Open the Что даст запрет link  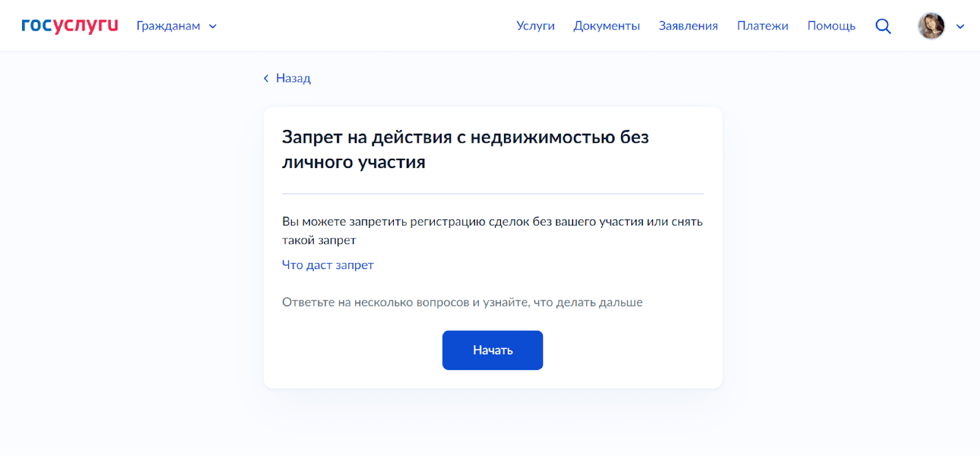328,265
